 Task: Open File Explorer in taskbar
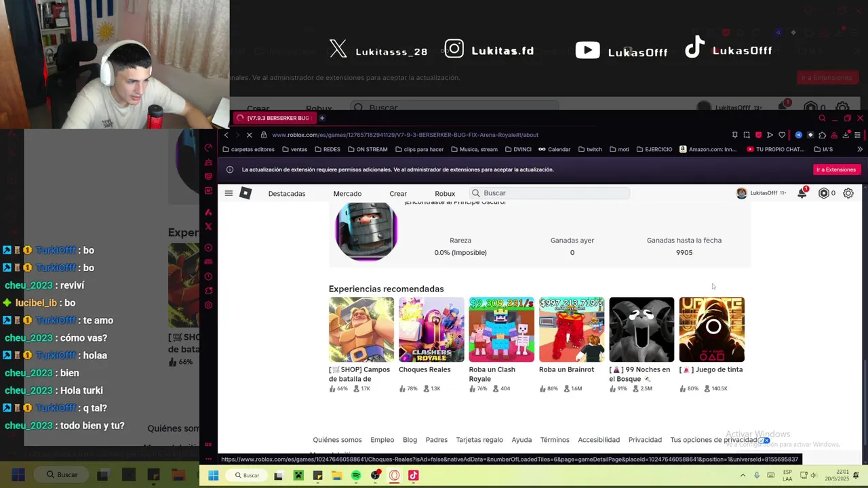click(337, 476)
